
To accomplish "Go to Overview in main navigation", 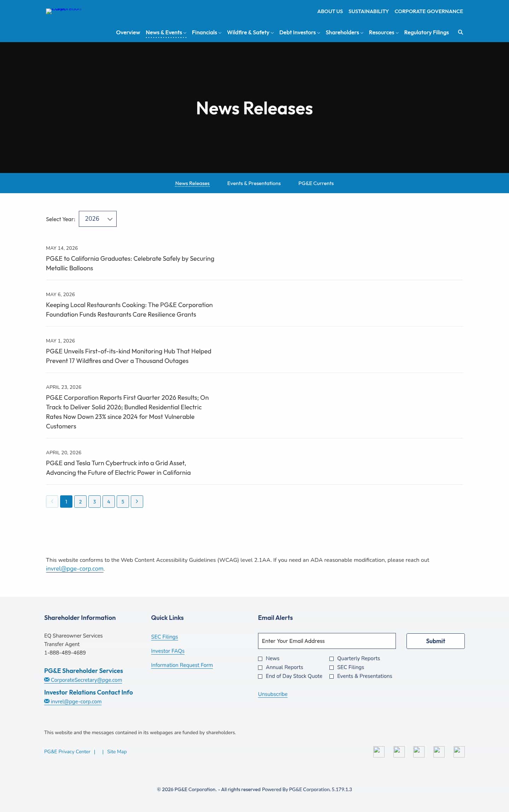I will [128, 33].
